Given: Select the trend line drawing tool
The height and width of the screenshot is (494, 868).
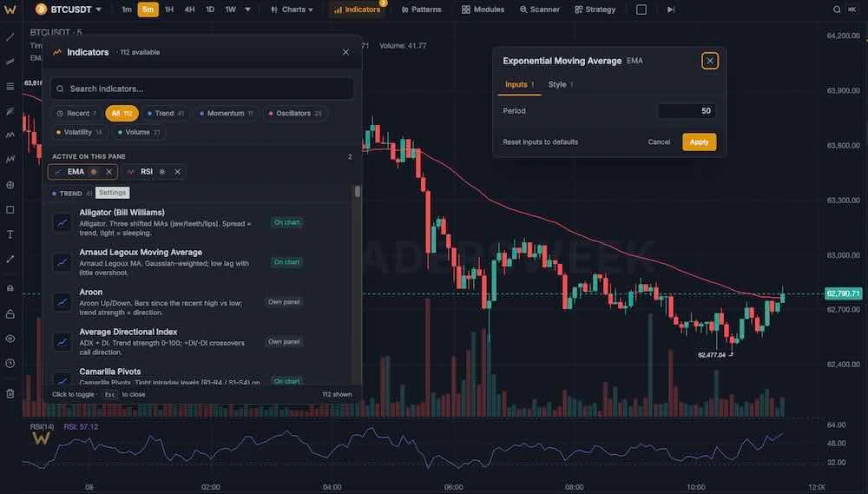Looking at the screenshot, I should pos(10,37).
